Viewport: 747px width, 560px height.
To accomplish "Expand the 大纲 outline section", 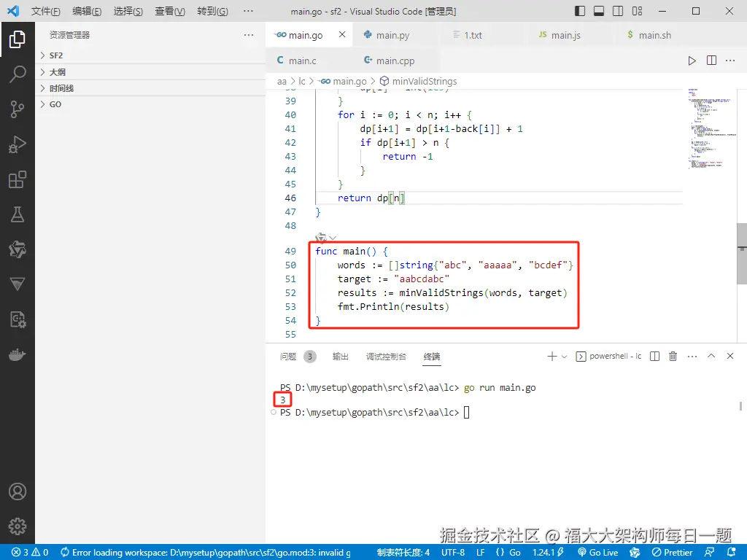I will coord(150,72).
